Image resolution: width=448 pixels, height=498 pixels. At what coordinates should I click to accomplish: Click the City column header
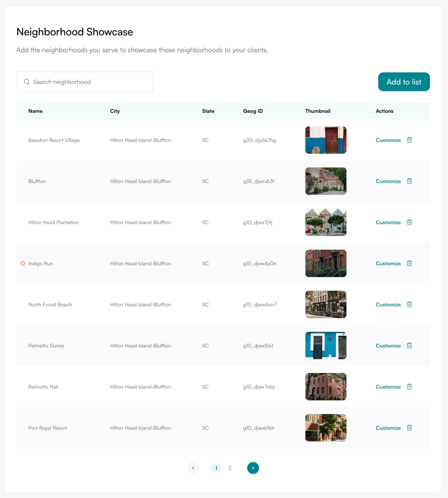[x=115, y=111]
